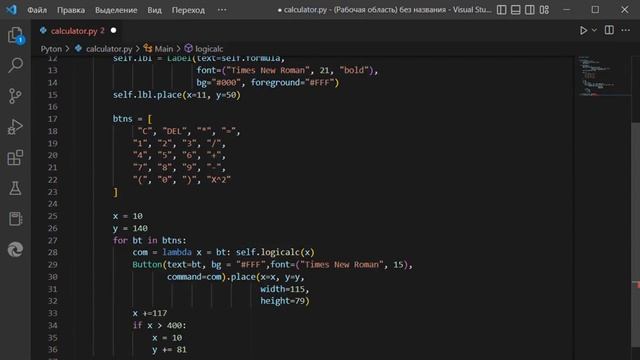Split the editor to the right
Image resolution: width=640 pixels, height=360 pixels.
coord(609,30)
